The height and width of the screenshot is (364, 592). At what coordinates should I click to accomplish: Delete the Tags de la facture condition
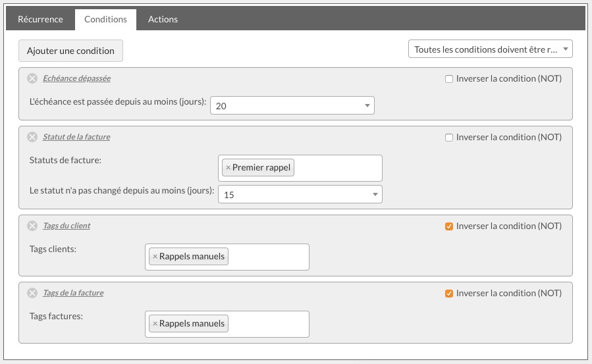(x=32, y=293)
